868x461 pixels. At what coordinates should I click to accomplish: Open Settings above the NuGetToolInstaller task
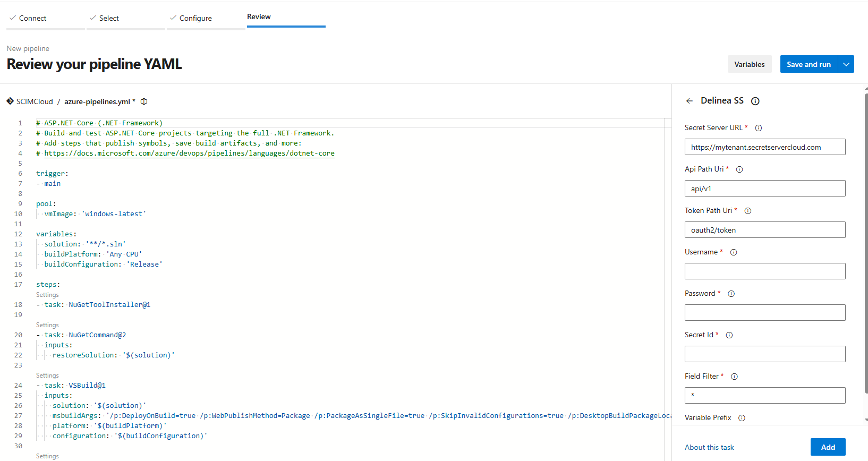(x=47, y=295)
